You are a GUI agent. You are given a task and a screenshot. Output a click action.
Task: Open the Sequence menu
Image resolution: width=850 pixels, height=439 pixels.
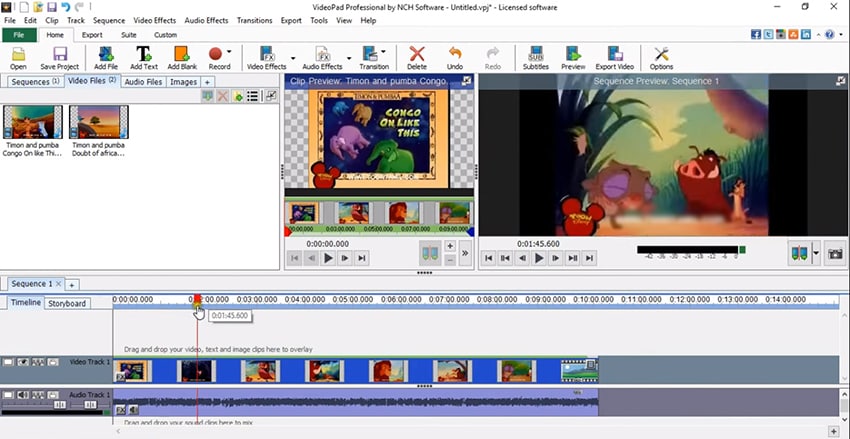(108, 21)
